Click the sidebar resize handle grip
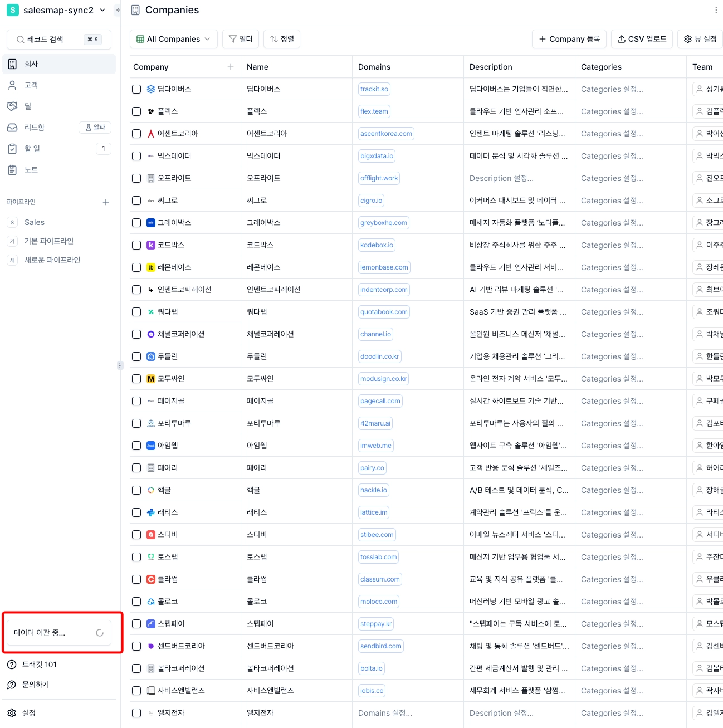This screenshot has width=723, height=728. [x=120, y=365]
